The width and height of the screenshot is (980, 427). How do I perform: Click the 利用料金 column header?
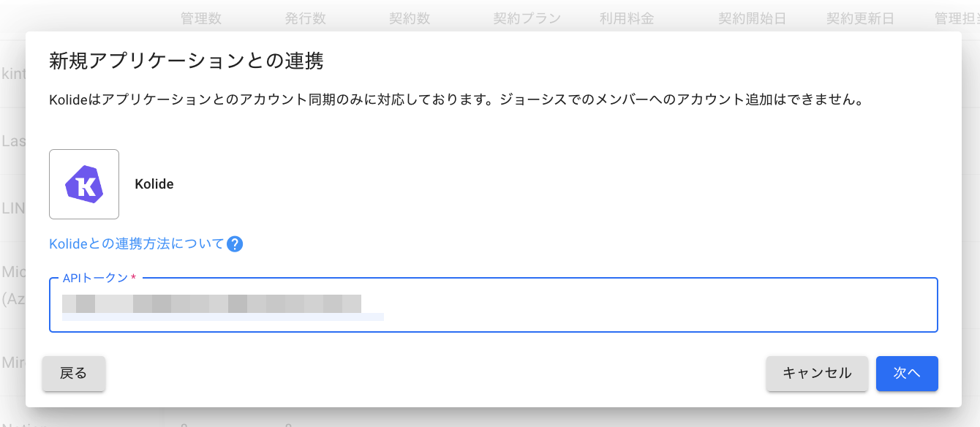pos(627,19)
